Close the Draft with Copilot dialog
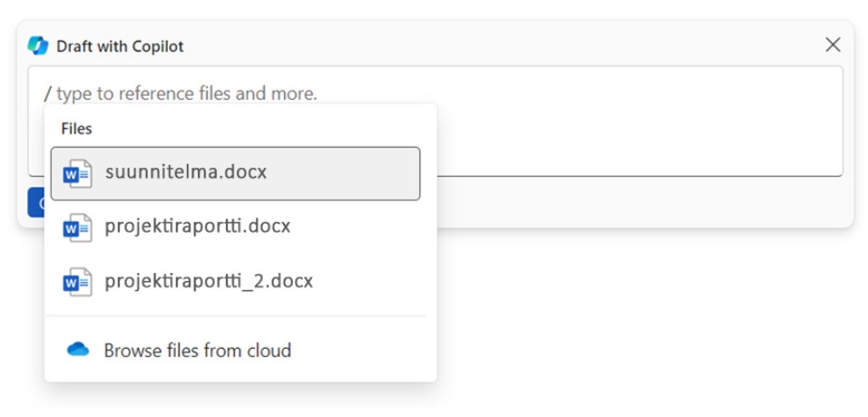Image resolution: width=868 pixels, height=417 pixels. (833, 45)
